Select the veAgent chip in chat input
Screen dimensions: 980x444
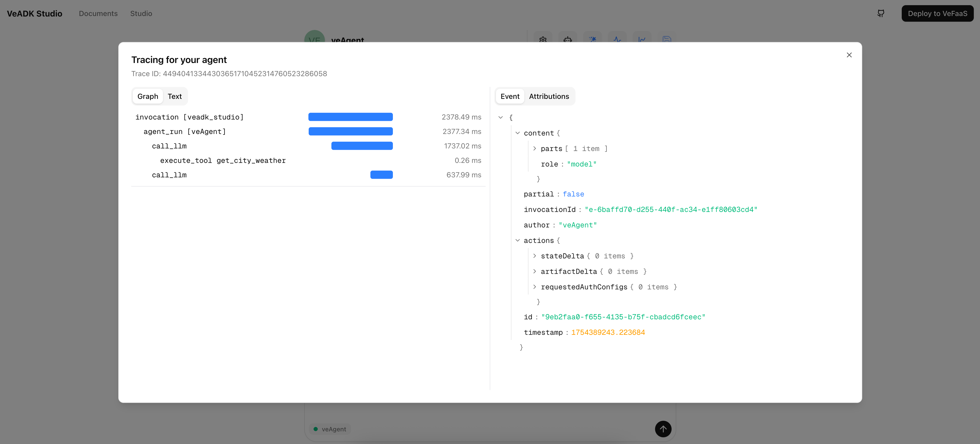point(330,429)
